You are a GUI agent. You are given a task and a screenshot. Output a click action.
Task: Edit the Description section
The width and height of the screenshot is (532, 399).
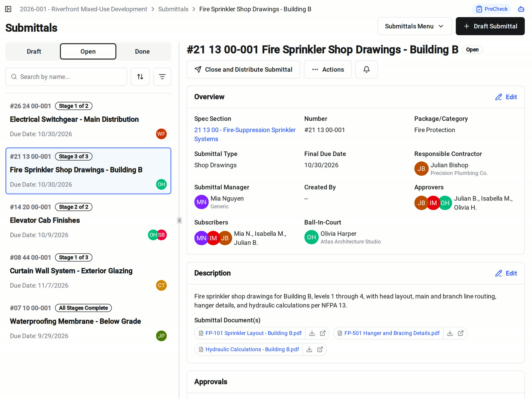pos(506,273)
